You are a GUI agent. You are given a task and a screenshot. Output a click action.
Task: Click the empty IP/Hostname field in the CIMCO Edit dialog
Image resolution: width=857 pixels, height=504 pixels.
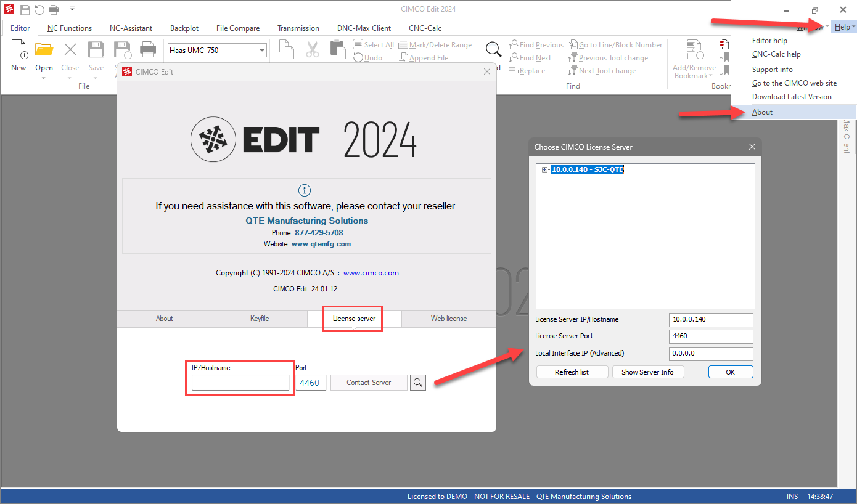pos(240,383)
